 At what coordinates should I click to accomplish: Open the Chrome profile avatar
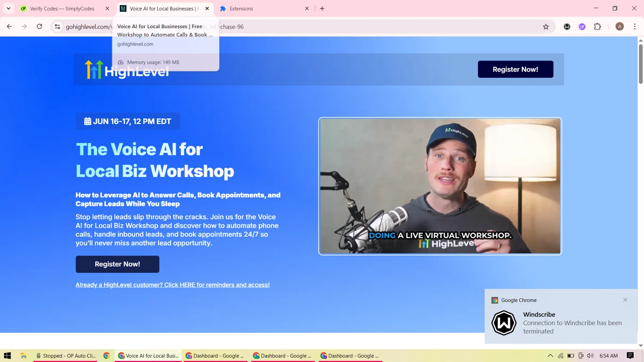point(620,27)
